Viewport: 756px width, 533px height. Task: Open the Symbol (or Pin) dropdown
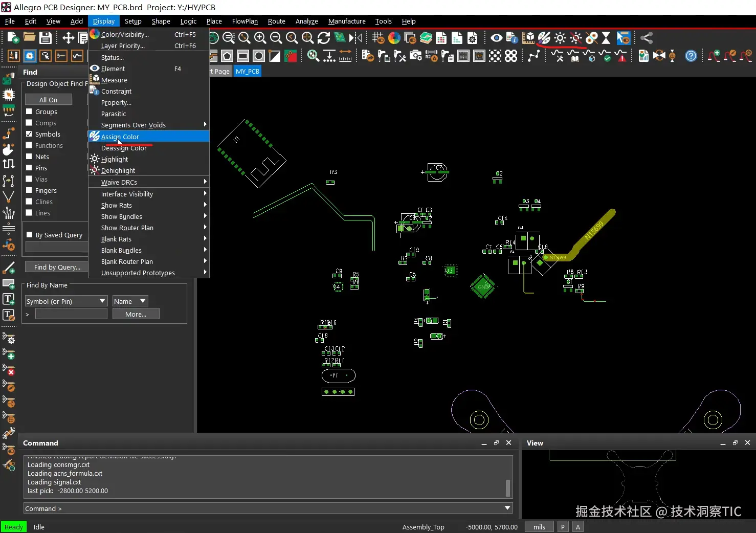(x=66, y=301)
